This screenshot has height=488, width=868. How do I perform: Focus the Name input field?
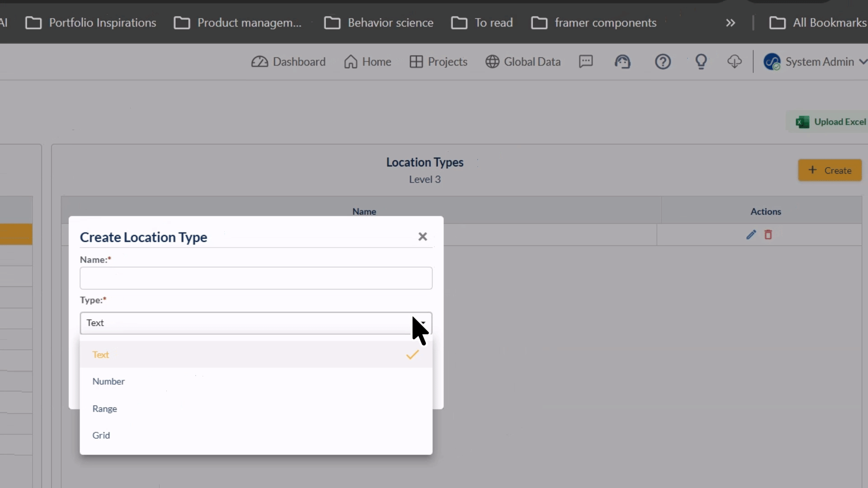click(x=256, y=278)
